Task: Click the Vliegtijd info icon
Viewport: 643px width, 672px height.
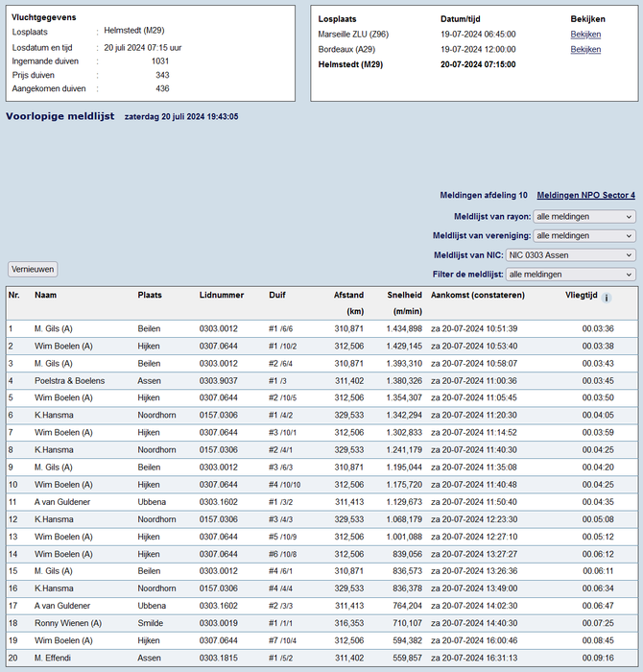Action: coord(607,298)
